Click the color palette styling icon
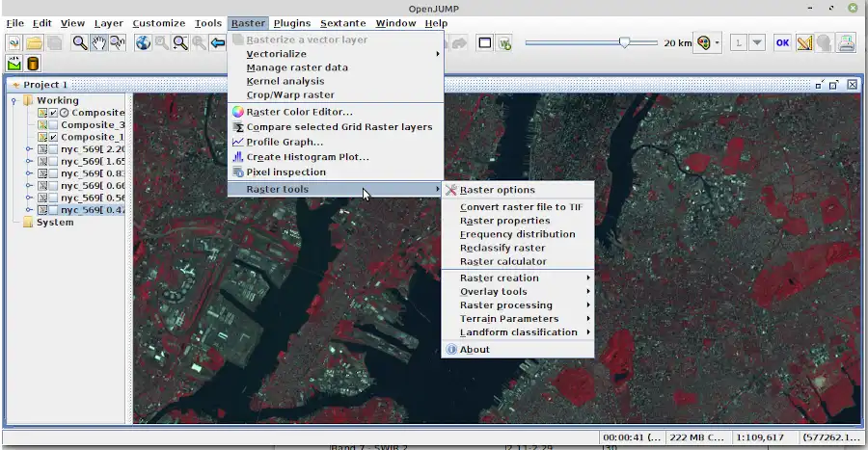 tap(704, 43)
